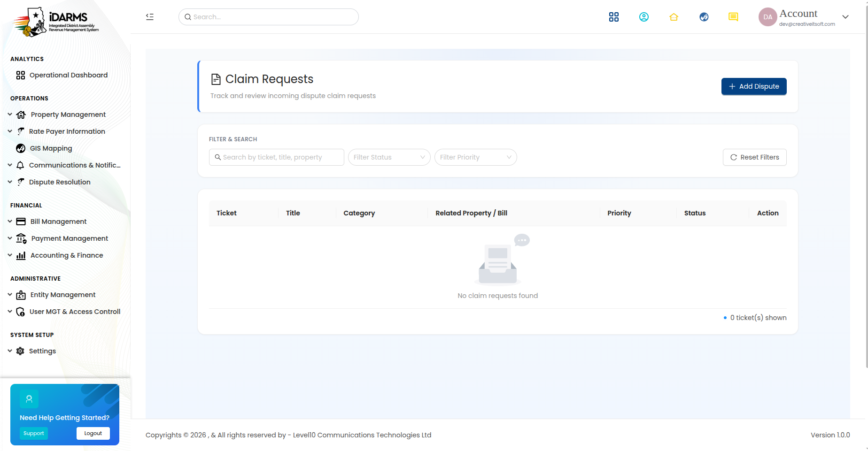Click the DA account avatar

(767, 17)
